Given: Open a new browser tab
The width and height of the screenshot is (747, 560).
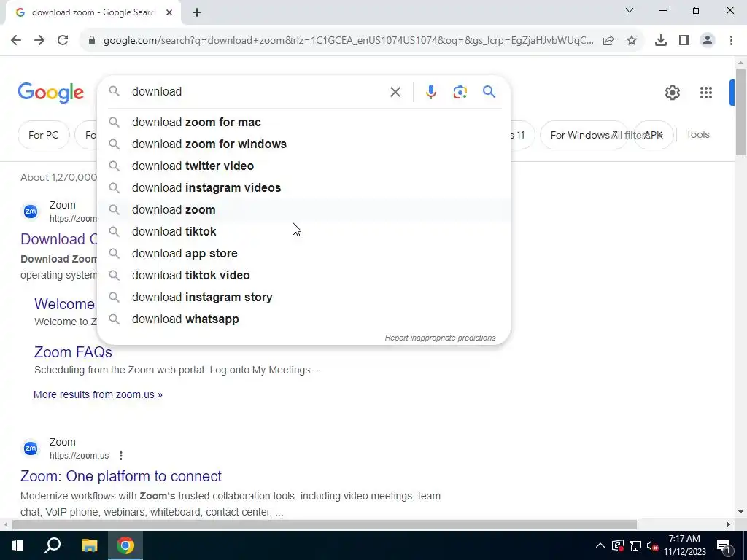Looking at the screenshot, I should (x=197, y=13).
